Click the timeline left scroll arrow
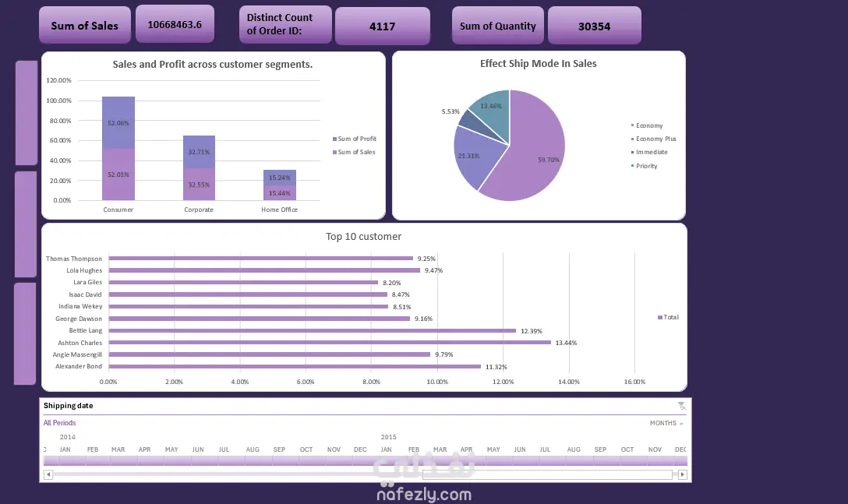 point(48,475)
